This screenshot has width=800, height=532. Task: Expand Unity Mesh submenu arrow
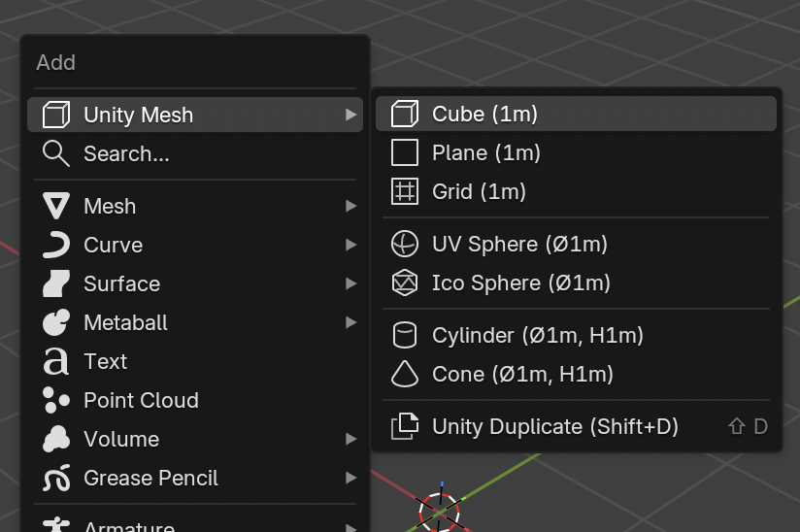[350, 115]
